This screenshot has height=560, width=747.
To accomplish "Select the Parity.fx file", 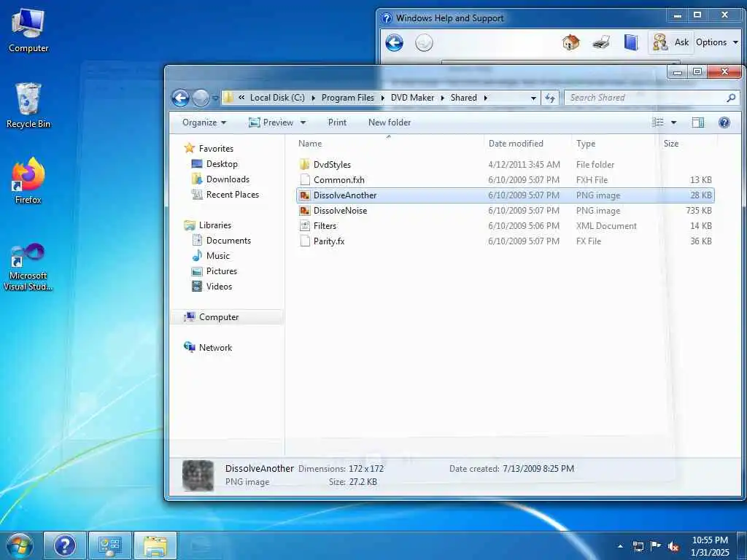I will click(329, 241).
